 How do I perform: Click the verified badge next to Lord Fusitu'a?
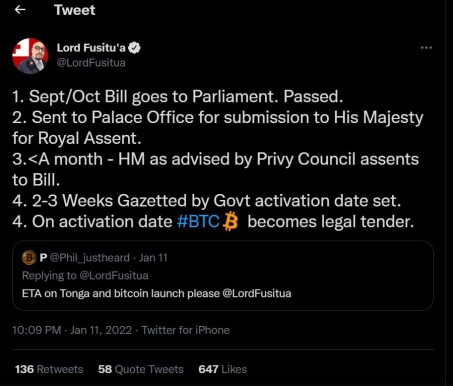[134, 48]
